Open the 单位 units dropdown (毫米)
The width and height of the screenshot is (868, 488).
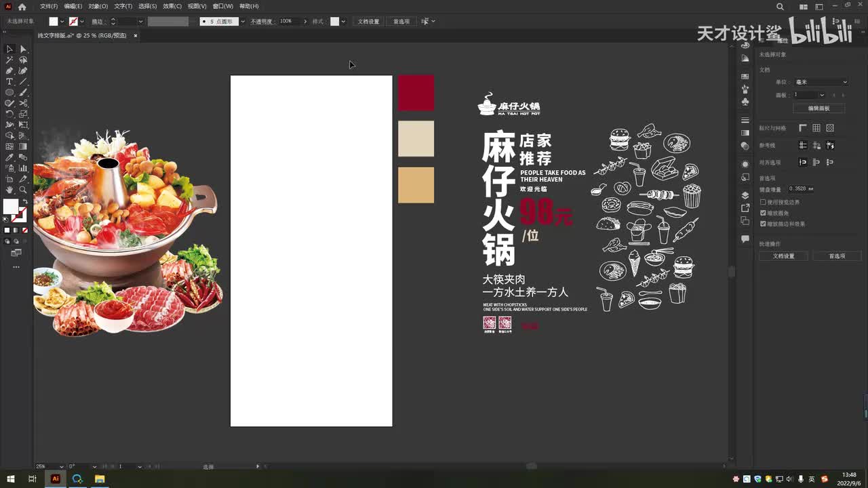click(x=821, y=82)
